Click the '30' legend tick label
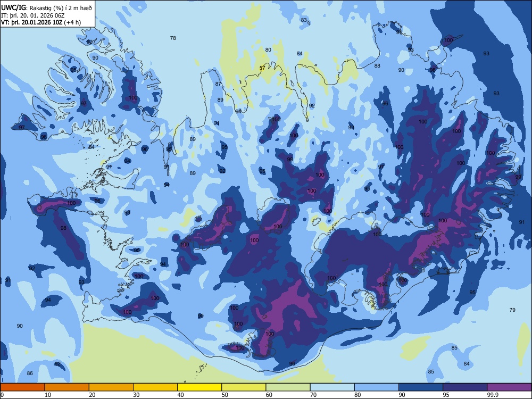The width and height of the screenshot is (532, 399). [x=136, y=395]
